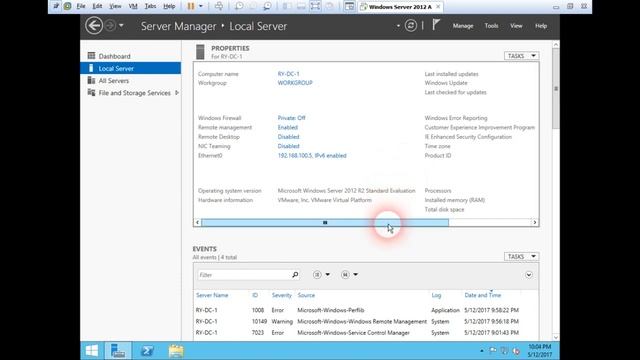Click the VMware pause (suspend) icon
This screenshot has height=360, width=640.
click(x=191, y=6)
